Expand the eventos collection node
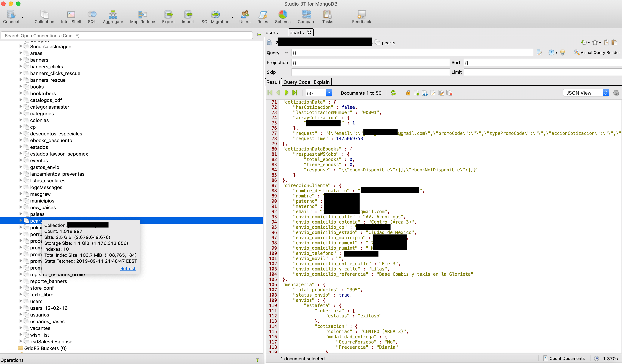 tap(21, 160)
